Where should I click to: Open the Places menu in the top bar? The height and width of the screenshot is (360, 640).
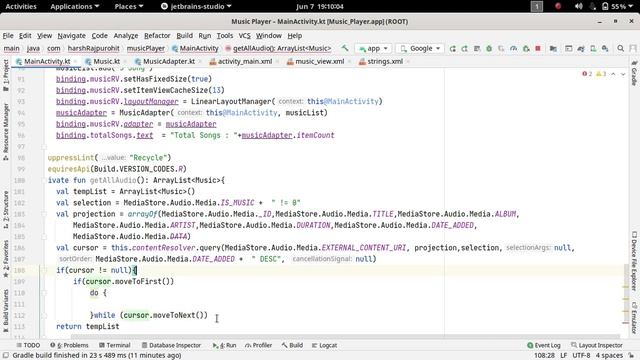pyautogui.click(x=129, y=6)
